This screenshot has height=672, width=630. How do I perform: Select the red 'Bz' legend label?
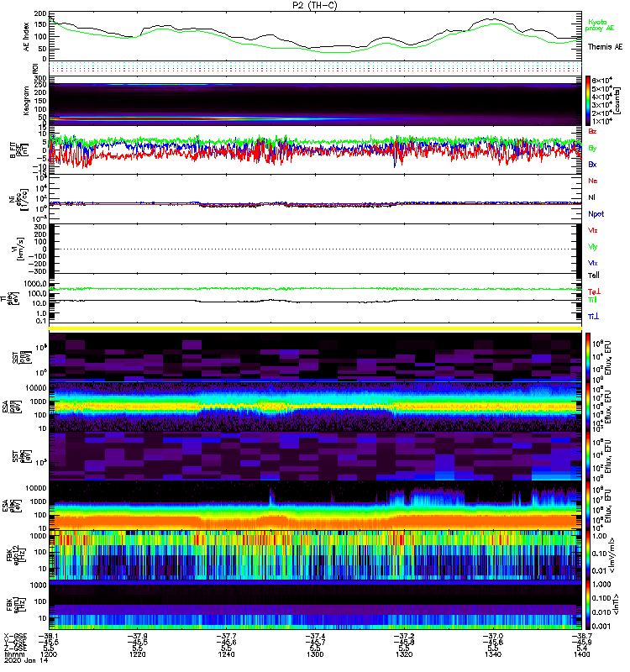click(592, 131)
